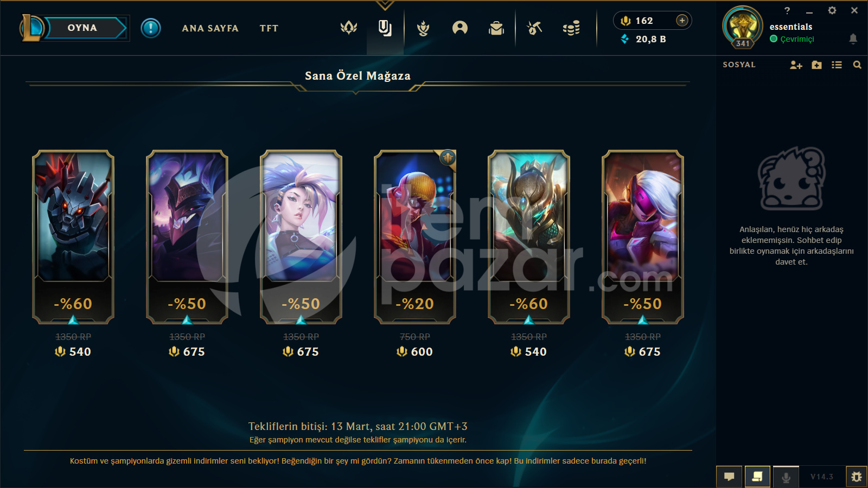Toggle the microphone voice button
Viewport: 868px width, 488px height.
pyautogui.click(x=786, y=477)
